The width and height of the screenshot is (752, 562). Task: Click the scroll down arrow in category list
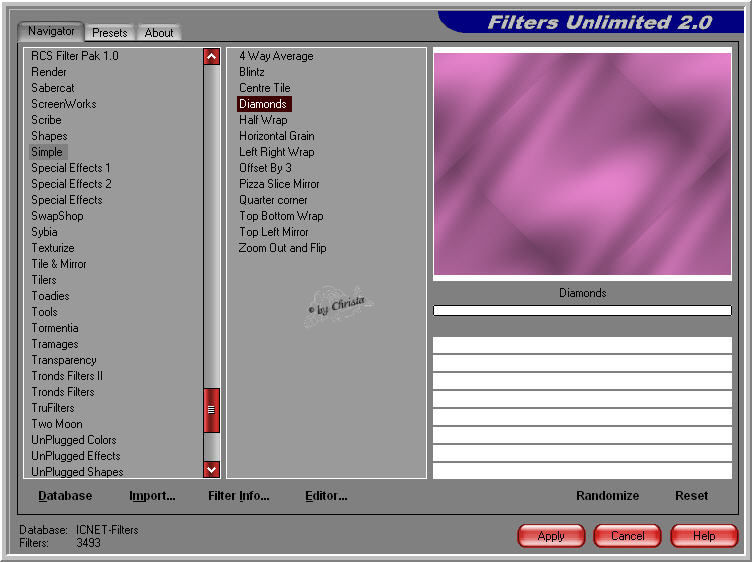tap(212, 469)
